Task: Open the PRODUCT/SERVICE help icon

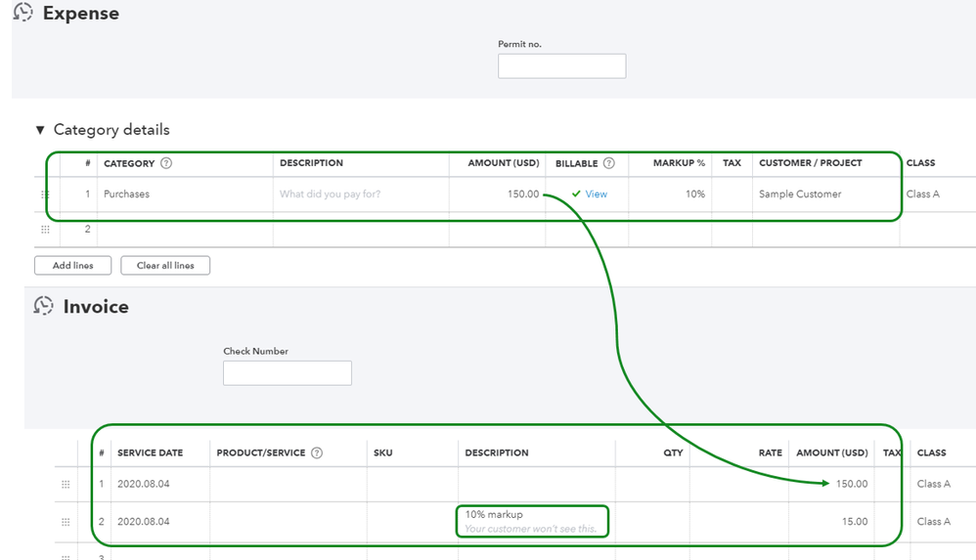Action: (317, 452)
